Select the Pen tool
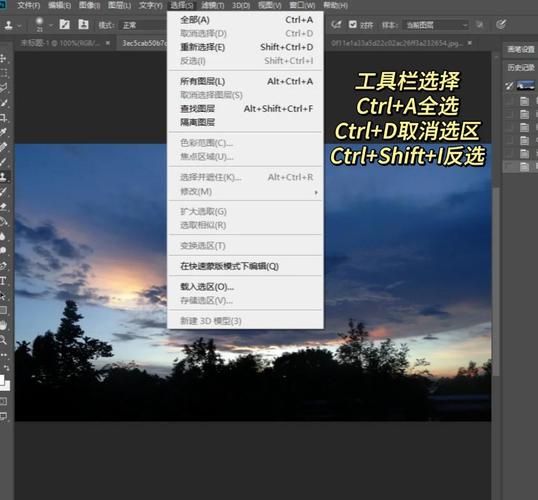Screen dimensions: 538x500 [x=3, y=266]
